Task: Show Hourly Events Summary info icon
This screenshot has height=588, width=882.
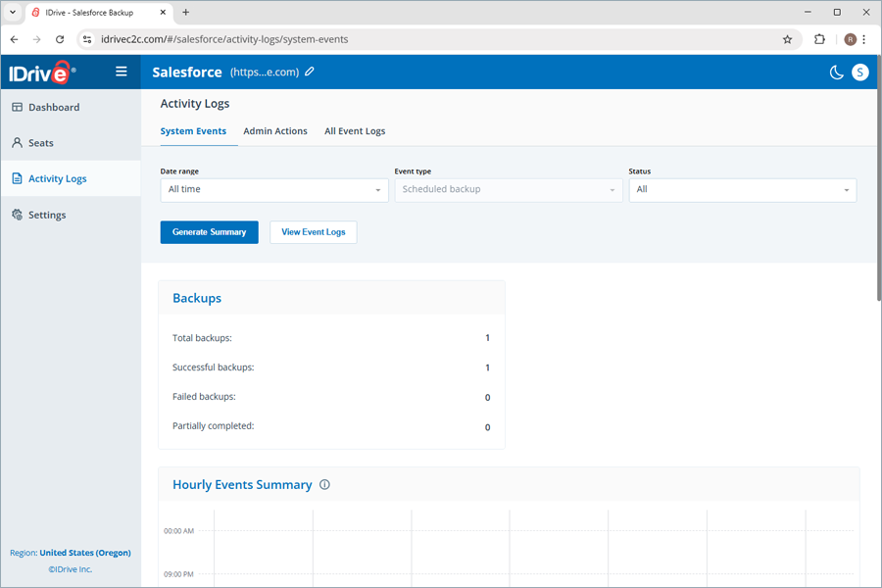Action: pyautogui.click(x=325, y=484)
